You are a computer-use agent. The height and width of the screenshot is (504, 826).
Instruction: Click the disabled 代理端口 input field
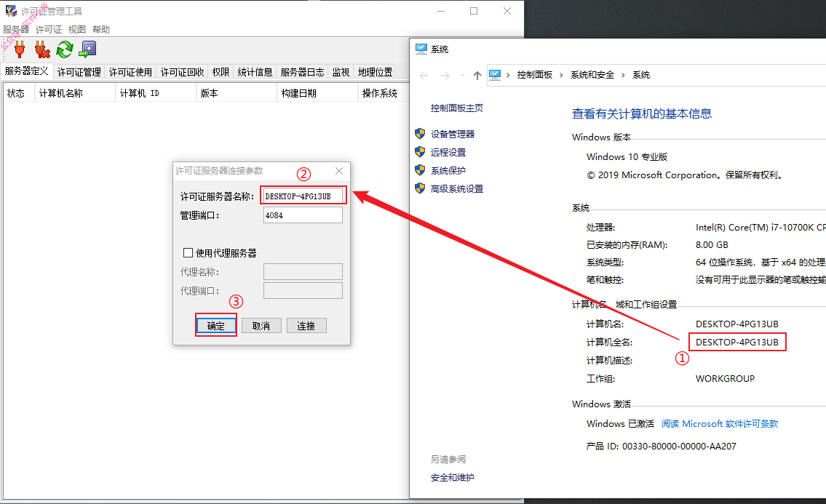[303, 291]
